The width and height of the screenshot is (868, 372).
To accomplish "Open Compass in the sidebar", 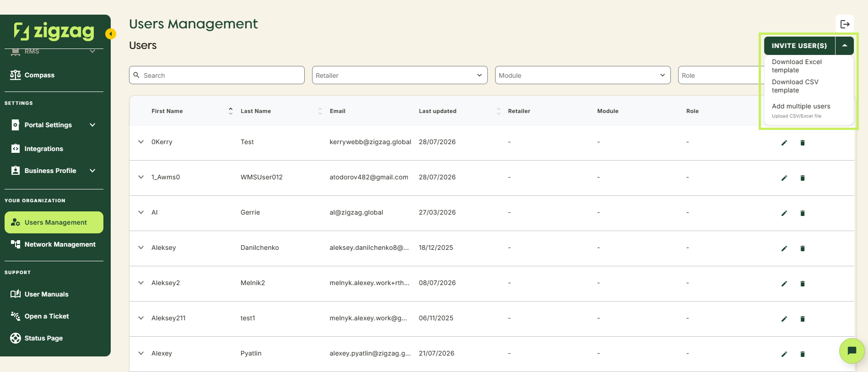I will click(54, 75).
